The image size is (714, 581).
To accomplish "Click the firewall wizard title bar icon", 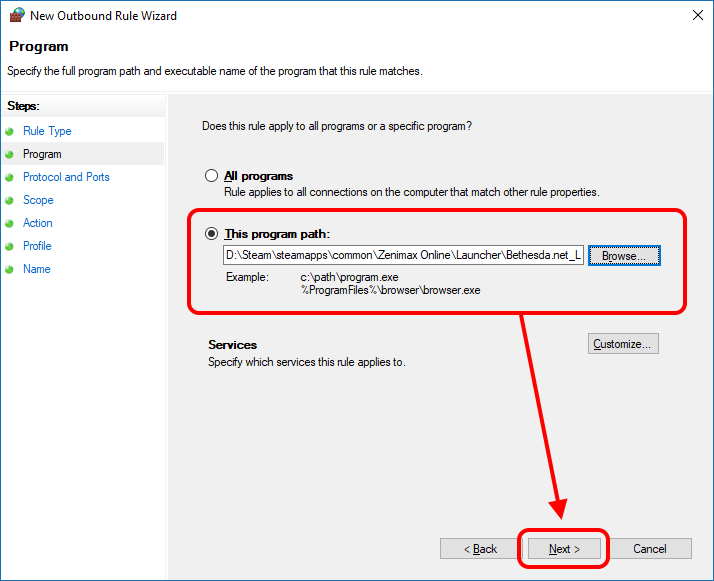I will [16, 16].
